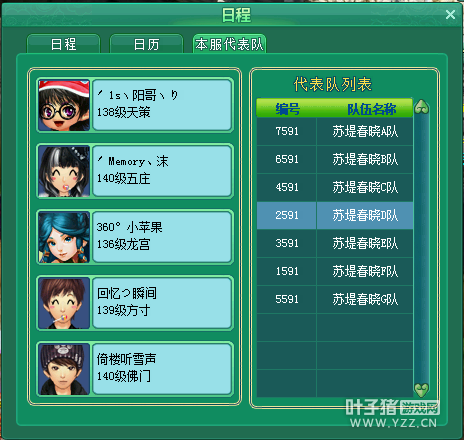Select the 回忆つ瞬间 lollipop avatar
464x440 pixels.
coord(64,303)
